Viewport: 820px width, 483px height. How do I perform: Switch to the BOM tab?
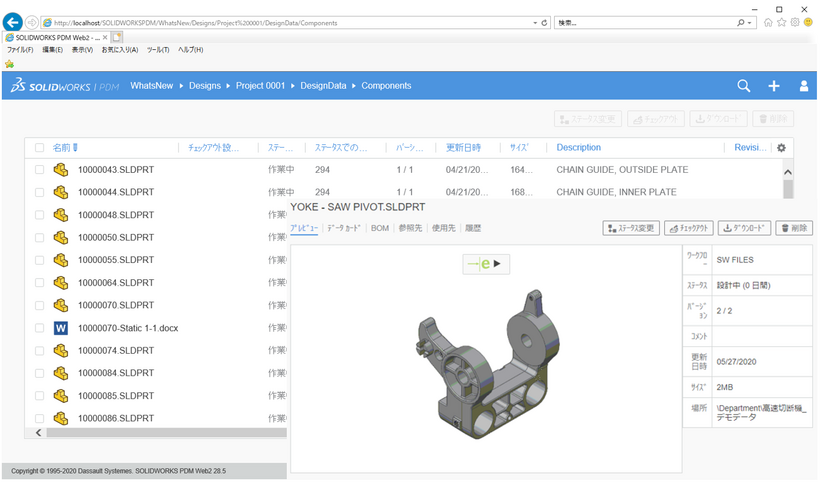[x=380, y=228]
